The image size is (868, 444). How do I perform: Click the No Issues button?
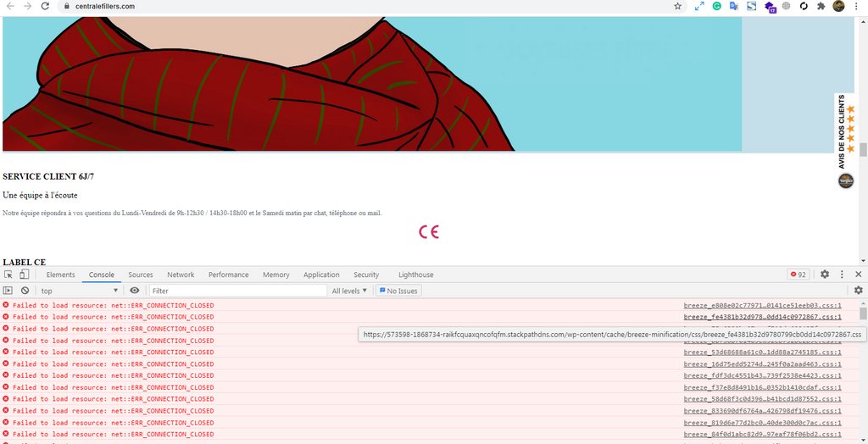coord(398,291)
